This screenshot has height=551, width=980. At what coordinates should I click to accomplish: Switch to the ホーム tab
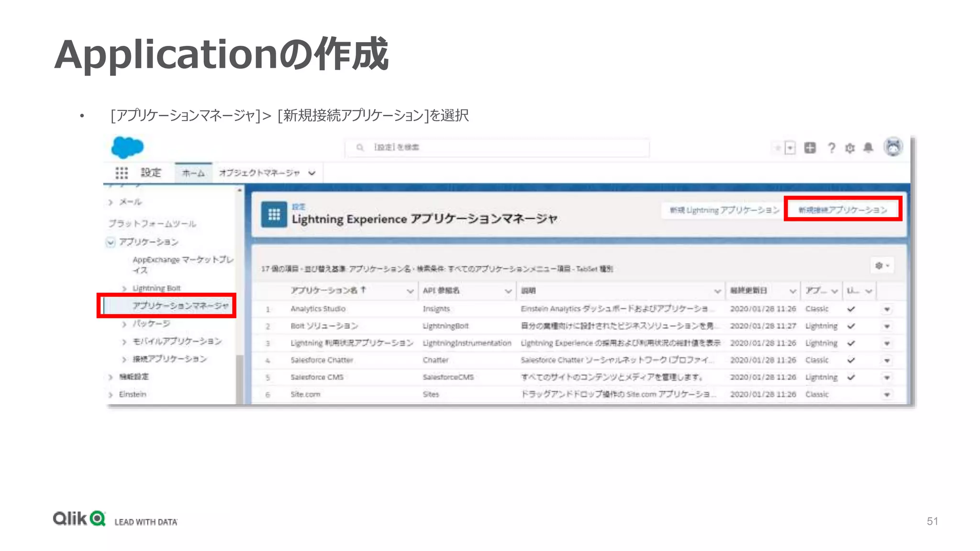point(193,173)
